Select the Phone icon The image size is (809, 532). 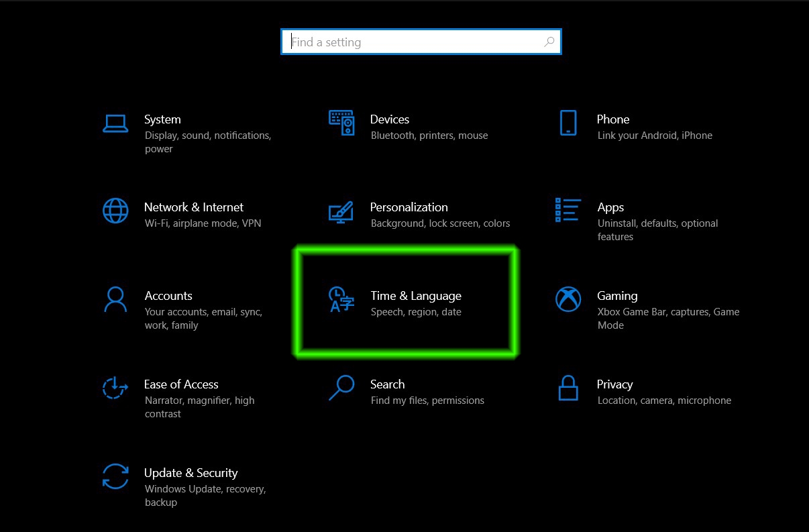click(x=568, y=123)
